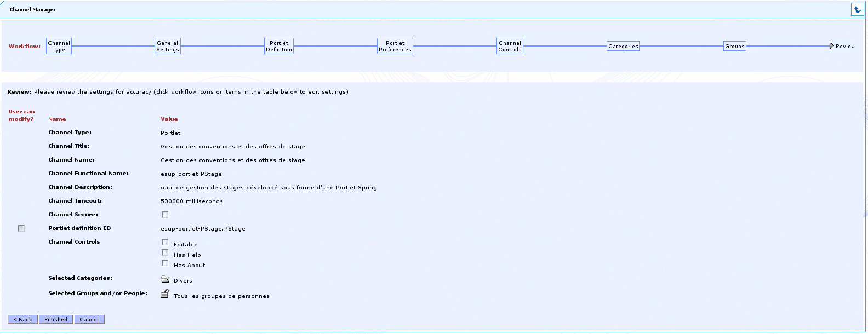Enable user modify for Portlet definition ID
This screenshot has width=868, height=334.
pyautogui.click(x=21, y=228)
